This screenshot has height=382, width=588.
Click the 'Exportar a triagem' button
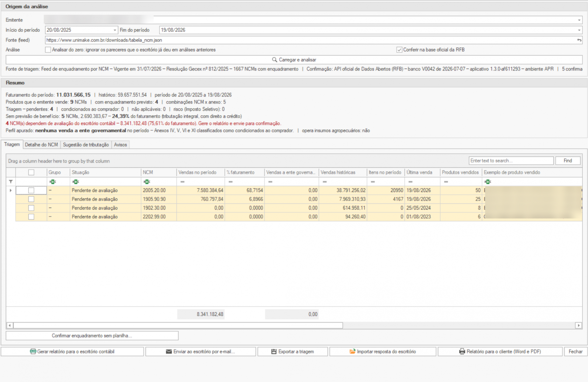click(293, 352)
